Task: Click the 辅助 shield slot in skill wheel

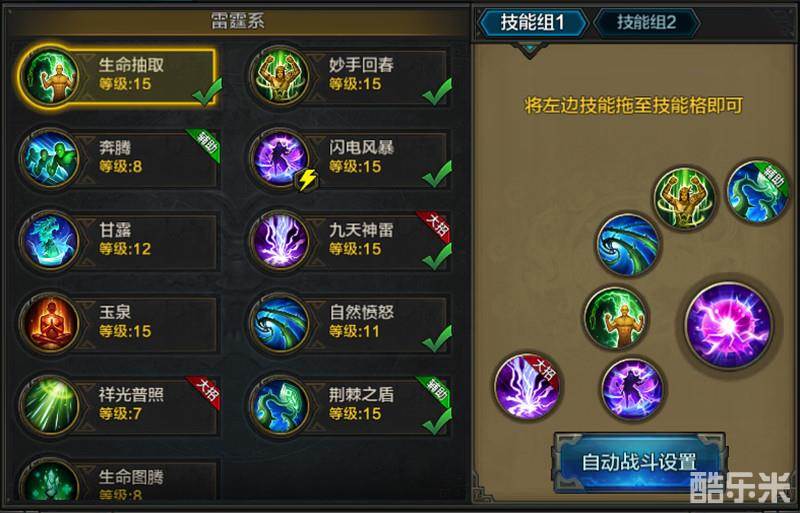Action: point(757,192)
